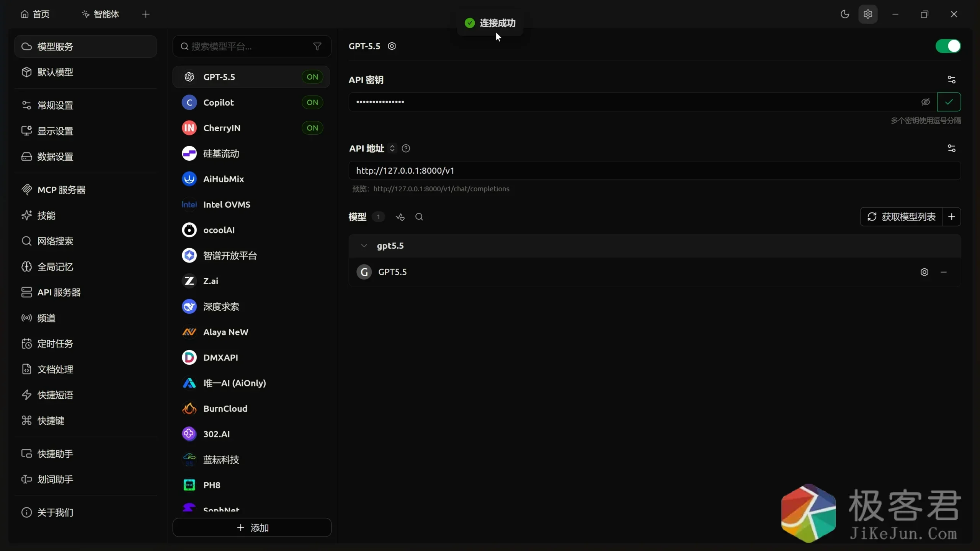
Task: Select the Intel OVMS provider
Action: click(x=251, y=205)
